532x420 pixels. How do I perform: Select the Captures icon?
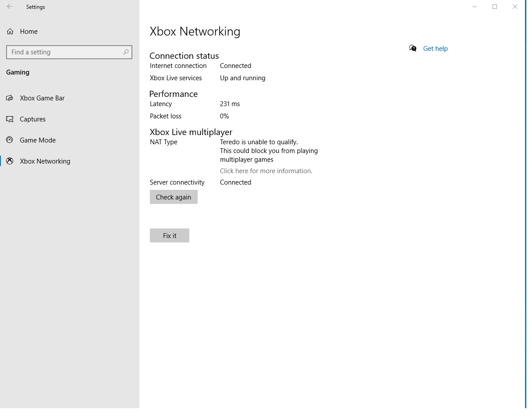pyautogui.click(x=10, y=119)
